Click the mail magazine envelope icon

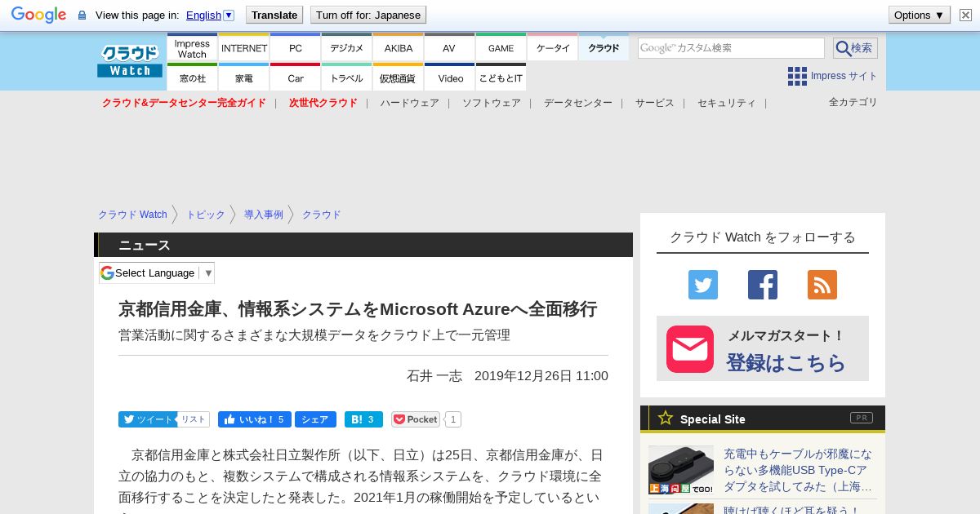pos(690,349)
